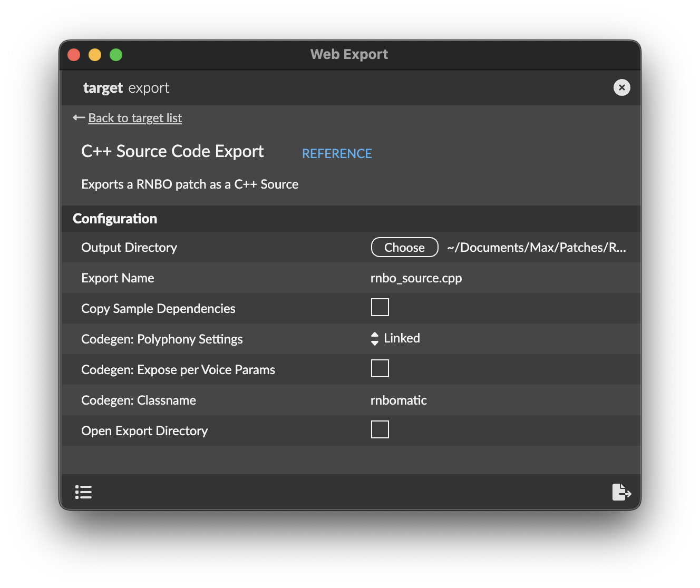Click the Codegen: Classname label
700x588 pixels.
click(139, 400)
